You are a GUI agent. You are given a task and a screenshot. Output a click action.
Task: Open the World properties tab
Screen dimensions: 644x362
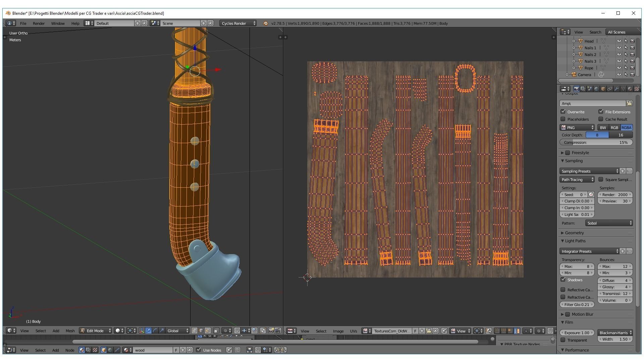coord(596,89)
